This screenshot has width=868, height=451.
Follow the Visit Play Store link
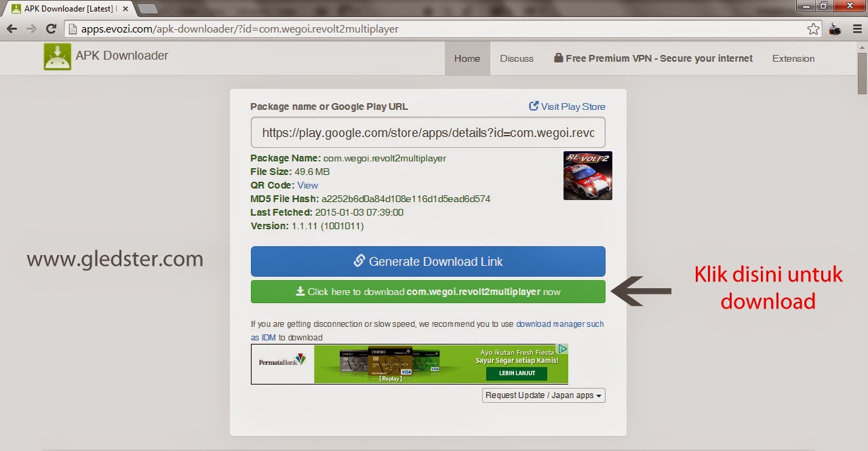point(567,106)
